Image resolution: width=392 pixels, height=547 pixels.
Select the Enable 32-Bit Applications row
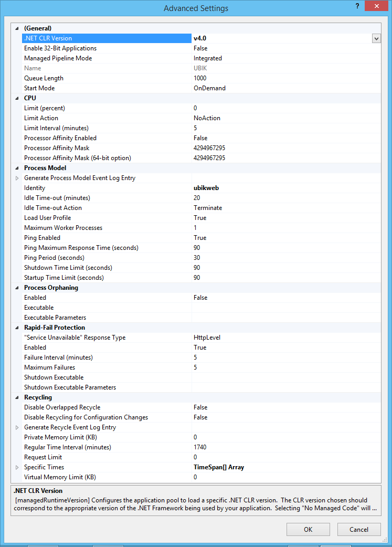tap(60, 48)
